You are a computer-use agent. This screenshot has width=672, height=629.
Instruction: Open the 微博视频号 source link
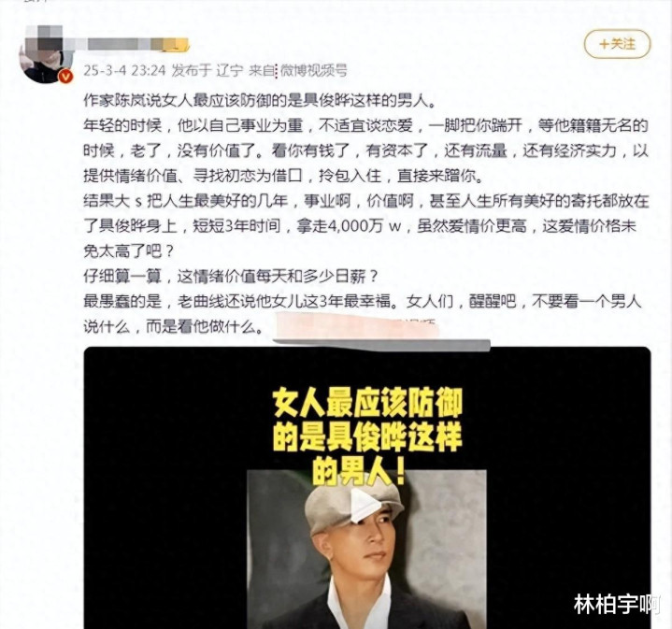coord(313,70)
